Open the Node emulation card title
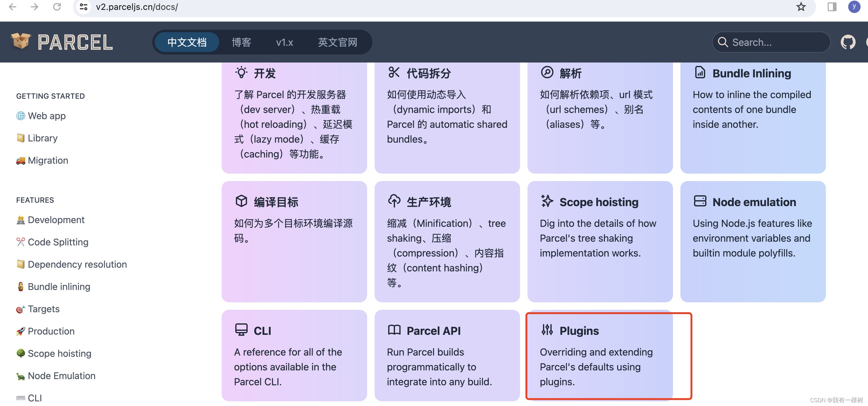This screenshot has height=406, width=868. [754, 202]
